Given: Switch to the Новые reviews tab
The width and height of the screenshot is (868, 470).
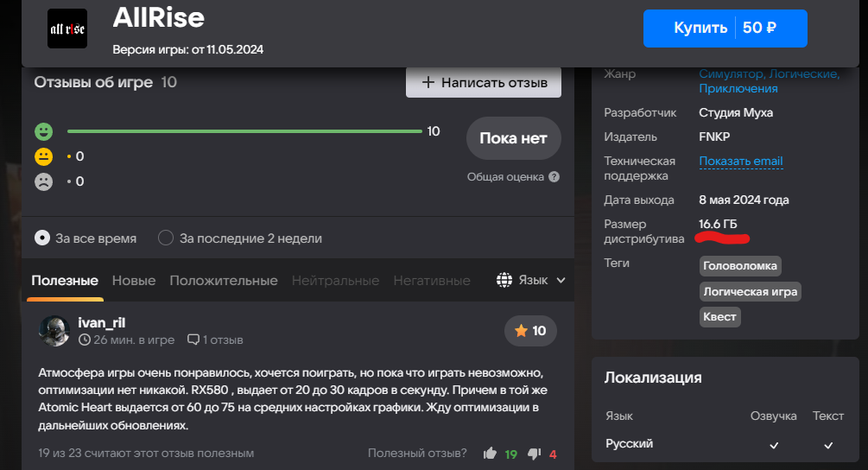Looking at the screenshot, I should [x=134, y=281].
